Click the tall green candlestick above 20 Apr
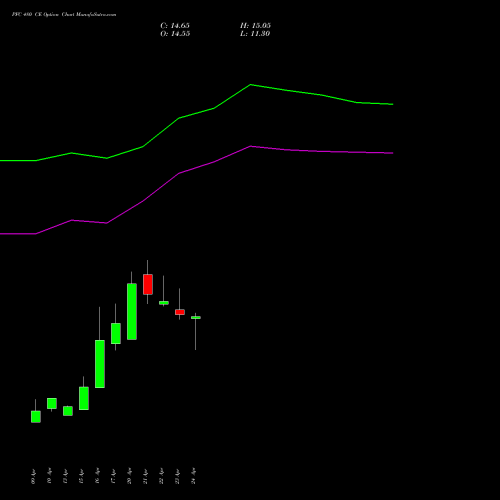 (132, 312)
